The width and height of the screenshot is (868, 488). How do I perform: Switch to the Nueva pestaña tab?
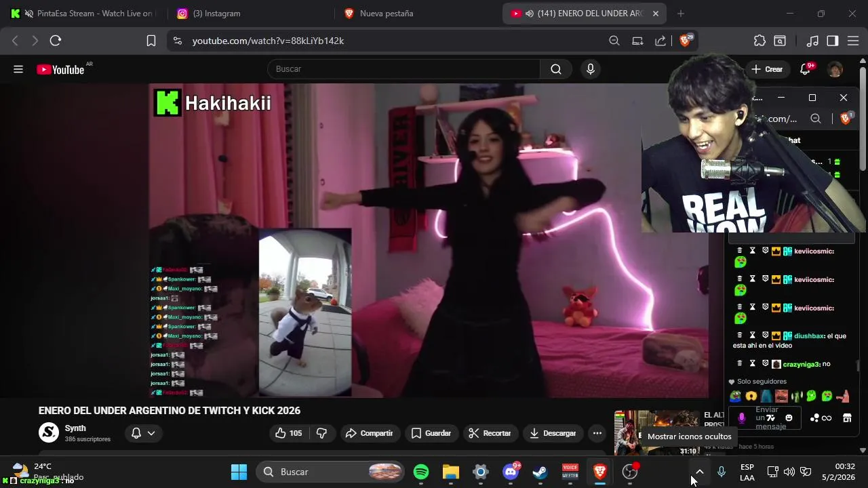[x=417, y=14]
